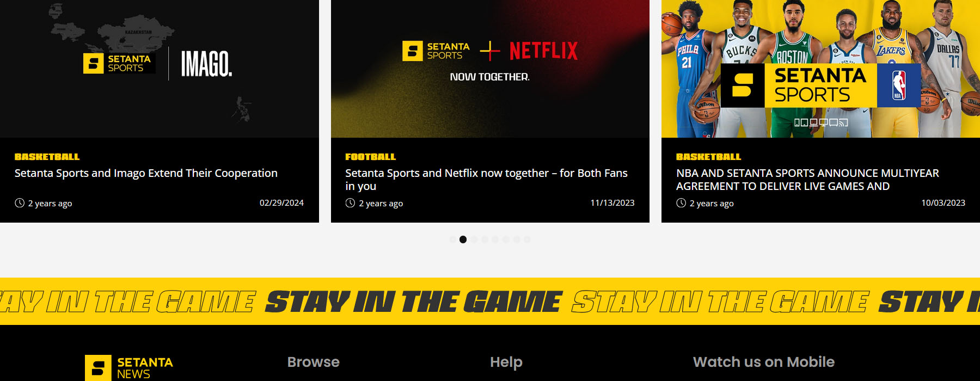Image resolution: width=980 pixels, height=381 pixels.
Task: Click the FOOTBALL category tag
Action: [x=370, y=157]
